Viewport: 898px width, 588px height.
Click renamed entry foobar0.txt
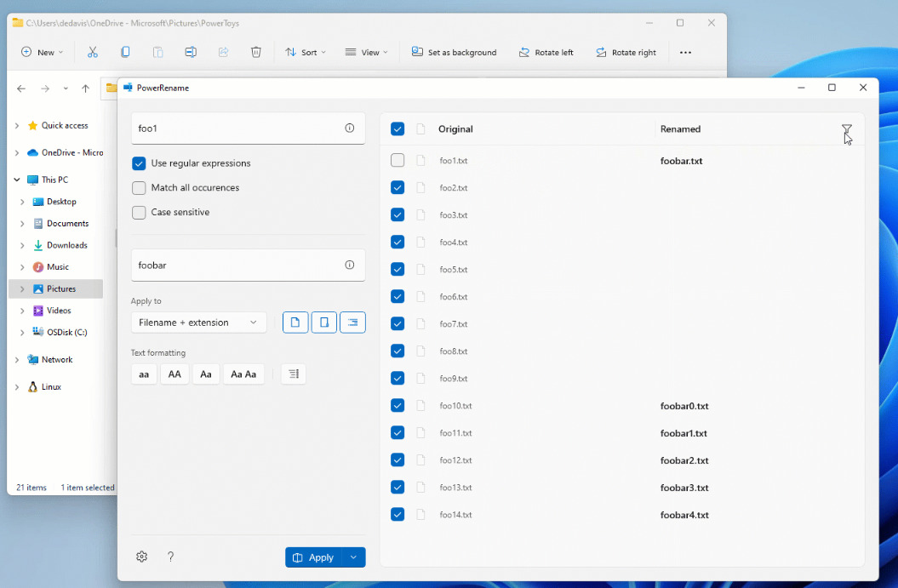point(684,406)
